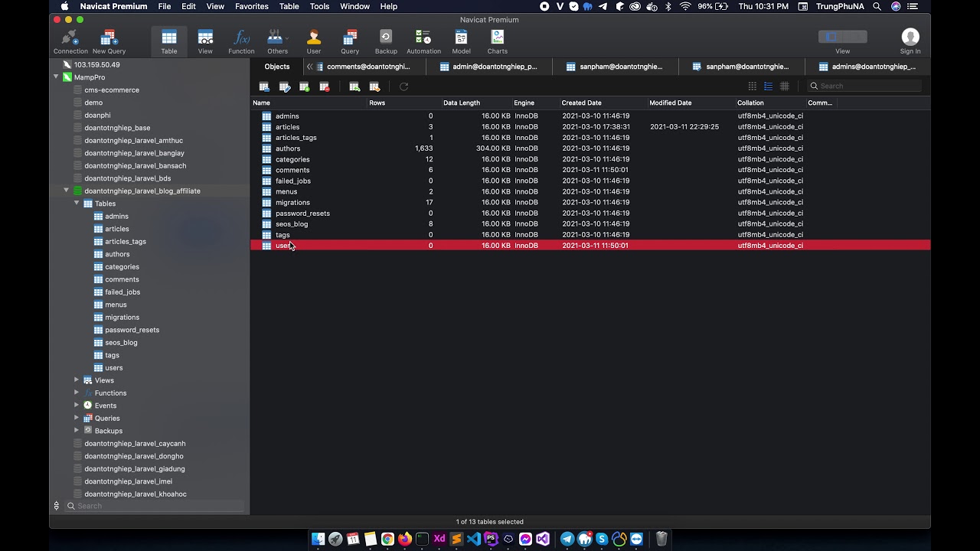Open the Others toolbar dropdown

277,41
